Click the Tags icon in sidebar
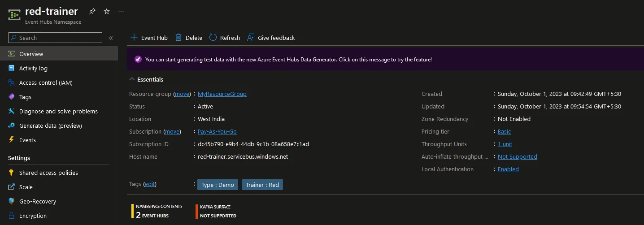 click(x=11, y=97)
